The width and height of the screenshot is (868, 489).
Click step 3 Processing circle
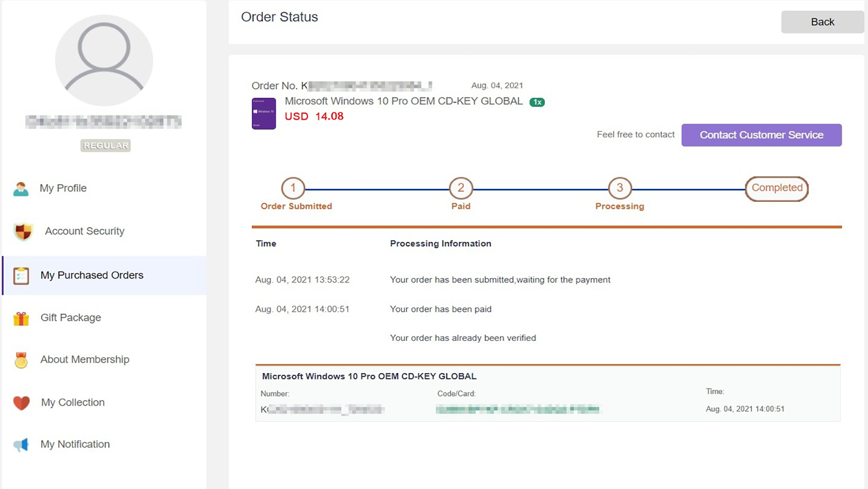coord(620,188)
